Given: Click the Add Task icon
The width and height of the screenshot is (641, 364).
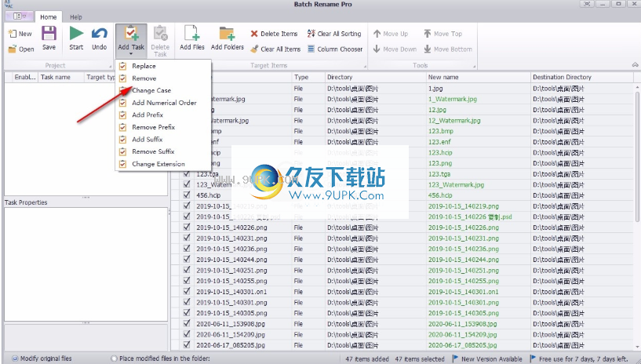Looking at the screenshot, I should pos(131,34).
